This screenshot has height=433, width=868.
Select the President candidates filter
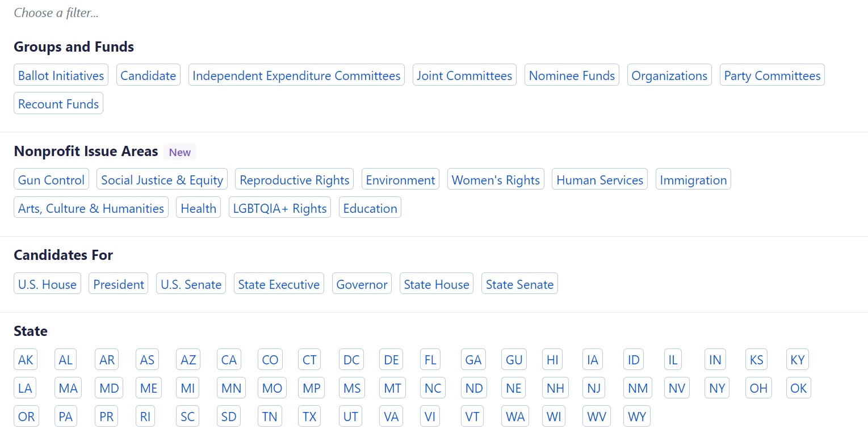pyautogui.click(x=119, y=284)
